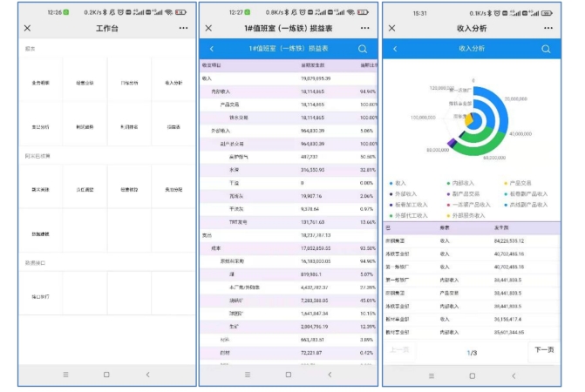The height and width of the screenshot is (392, 585).
Task: Click the back arrow in 收入分析 header
Action: point(395,49)
